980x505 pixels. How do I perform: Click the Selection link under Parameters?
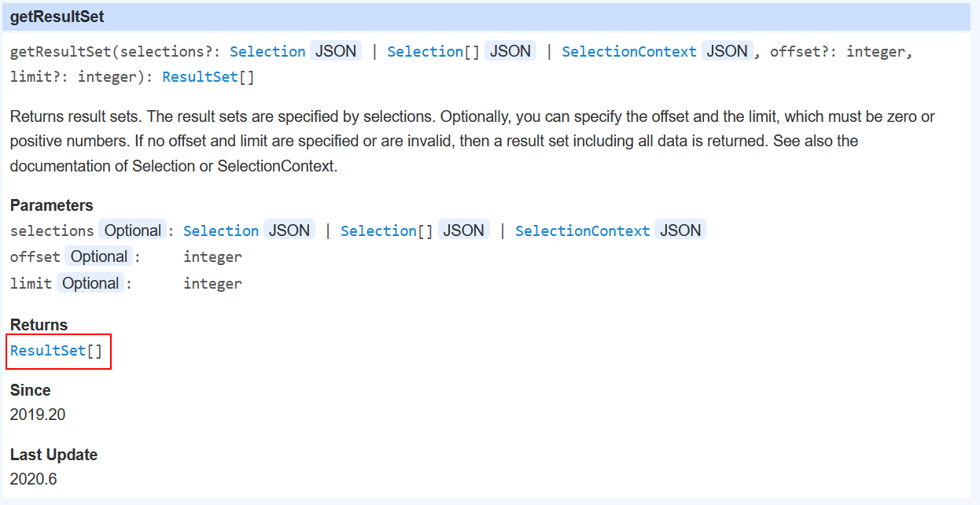pyautogui.click(x=221, y=230)
